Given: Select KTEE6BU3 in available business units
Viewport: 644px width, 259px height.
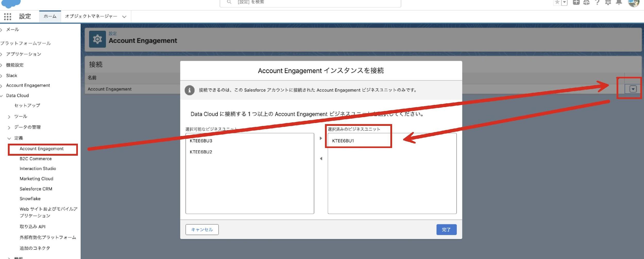Looking at the screenshot, I should point(201,141).
